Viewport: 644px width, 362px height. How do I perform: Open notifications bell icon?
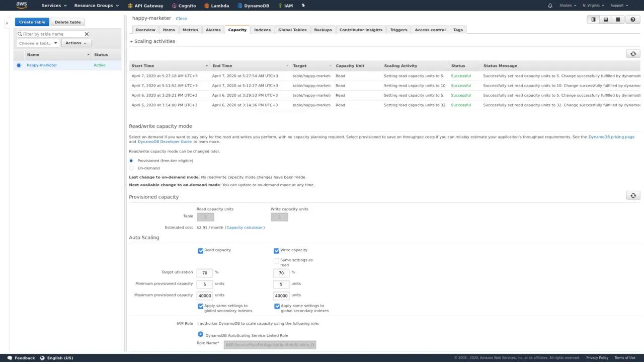click(x=550, y=6)
